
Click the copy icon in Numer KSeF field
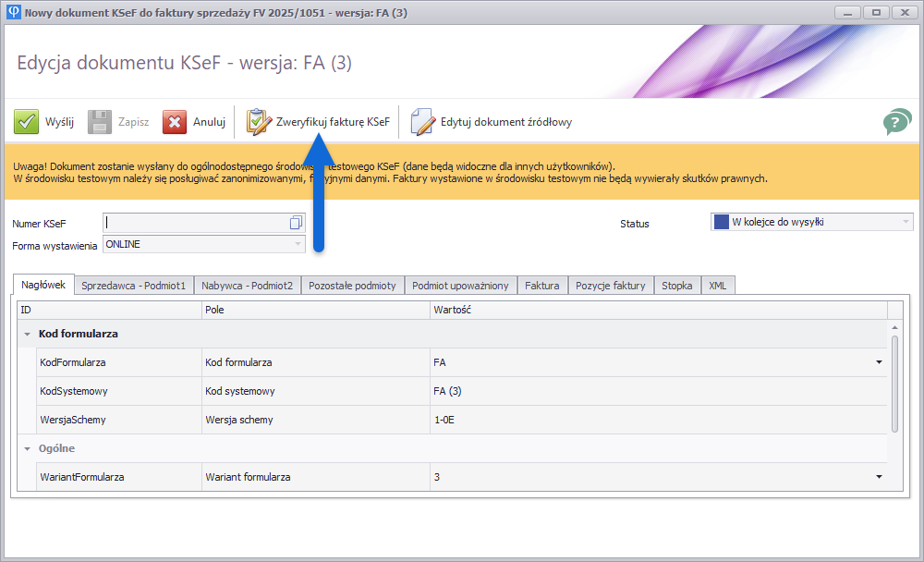coord(296,223)
